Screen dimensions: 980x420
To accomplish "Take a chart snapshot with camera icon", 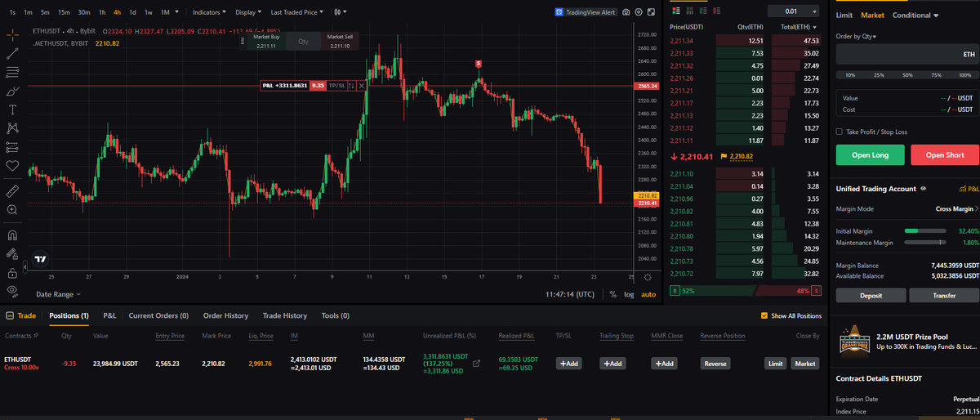I will point(626,12).
